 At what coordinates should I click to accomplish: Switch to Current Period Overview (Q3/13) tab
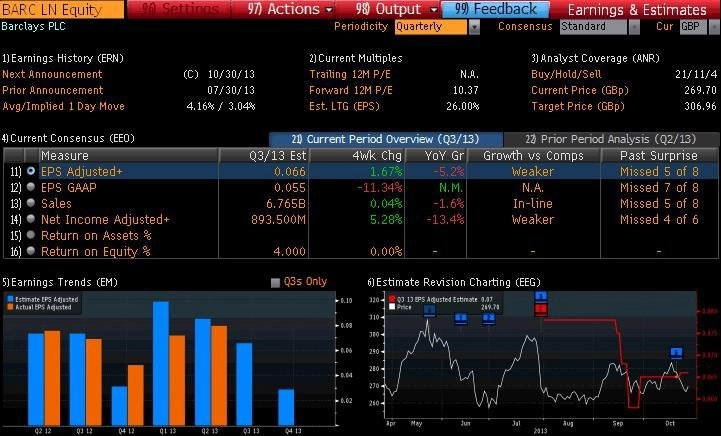coord(386,139)
